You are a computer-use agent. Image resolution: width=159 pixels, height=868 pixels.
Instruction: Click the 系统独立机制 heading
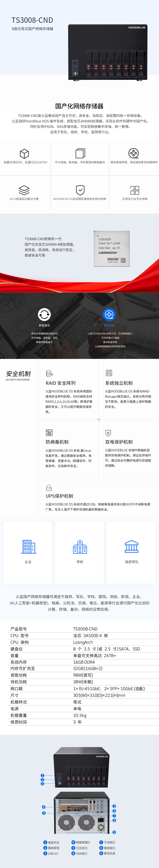click(119, 383)
